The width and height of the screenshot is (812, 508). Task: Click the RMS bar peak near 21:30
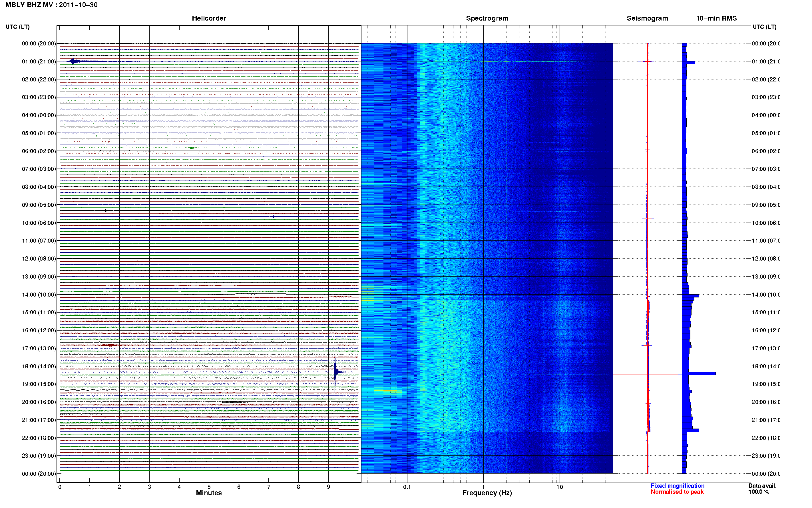click(x=690, y=430)
